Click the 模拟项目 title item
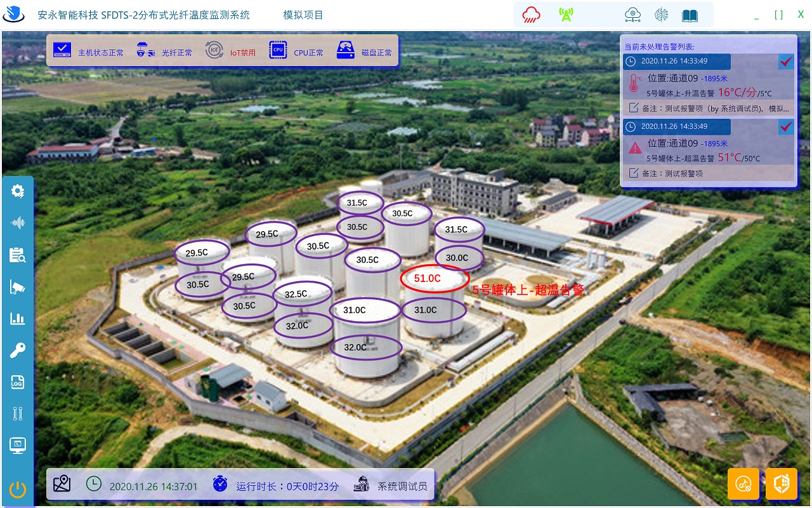Image resolution: width=812 pixels, height=508 pixels. click(303, 15)
